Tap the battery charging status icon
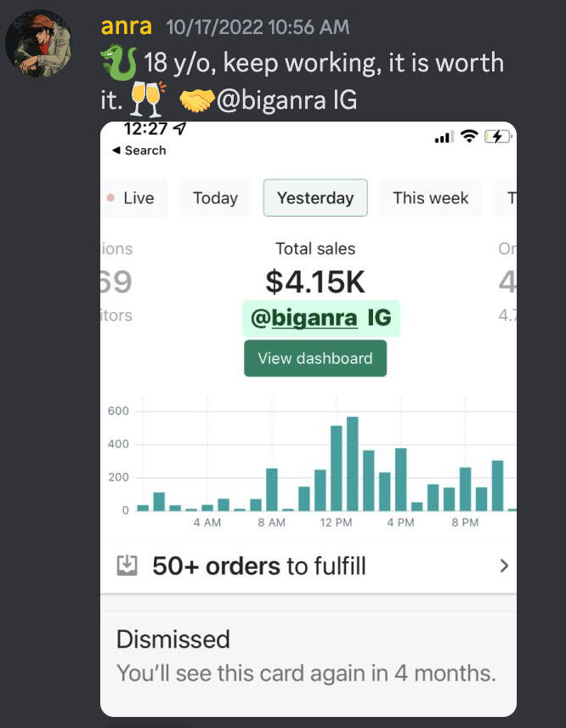This screenshot has height=728, width=566. [x=495, y=136]
